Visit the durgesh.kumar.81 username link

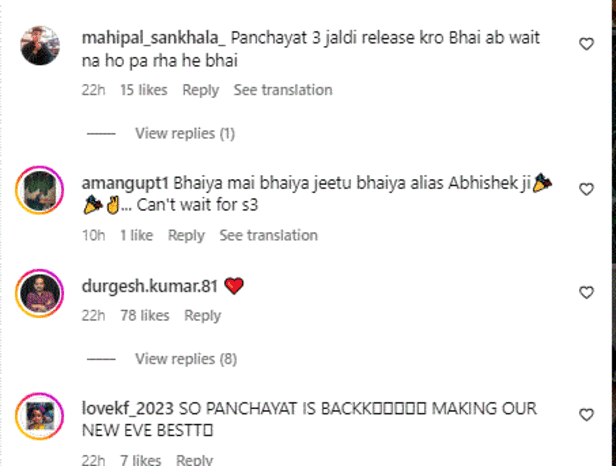150,286
